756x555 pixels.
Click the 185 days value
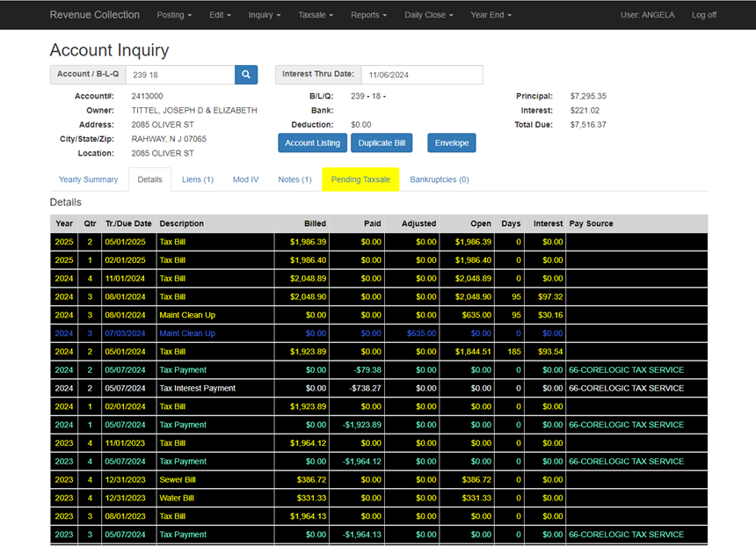pos(514,352)
